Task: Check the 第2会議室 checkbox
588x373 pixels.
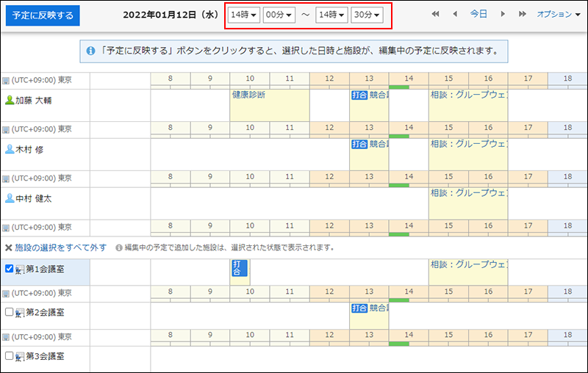Action: pos(10,312)
